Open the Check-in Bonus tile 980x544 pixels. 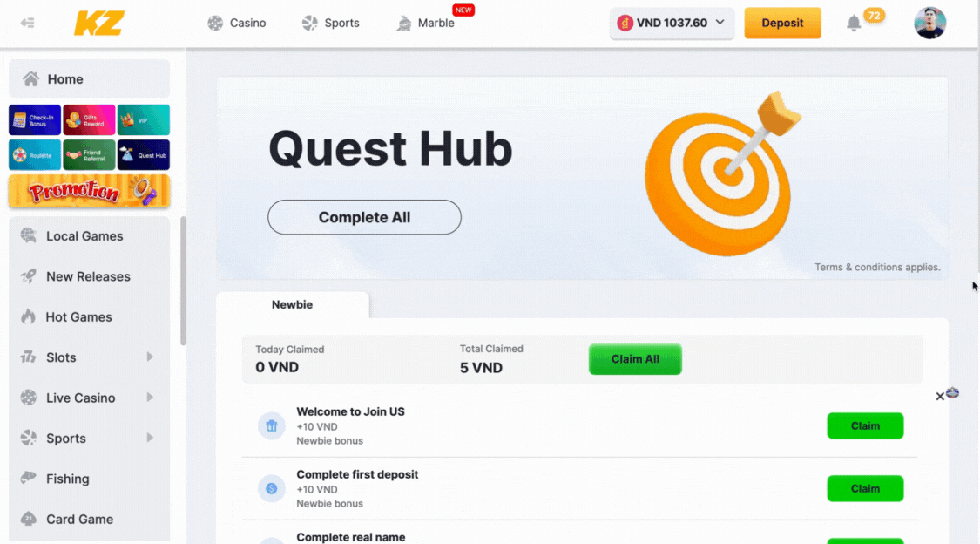point(35,120)
